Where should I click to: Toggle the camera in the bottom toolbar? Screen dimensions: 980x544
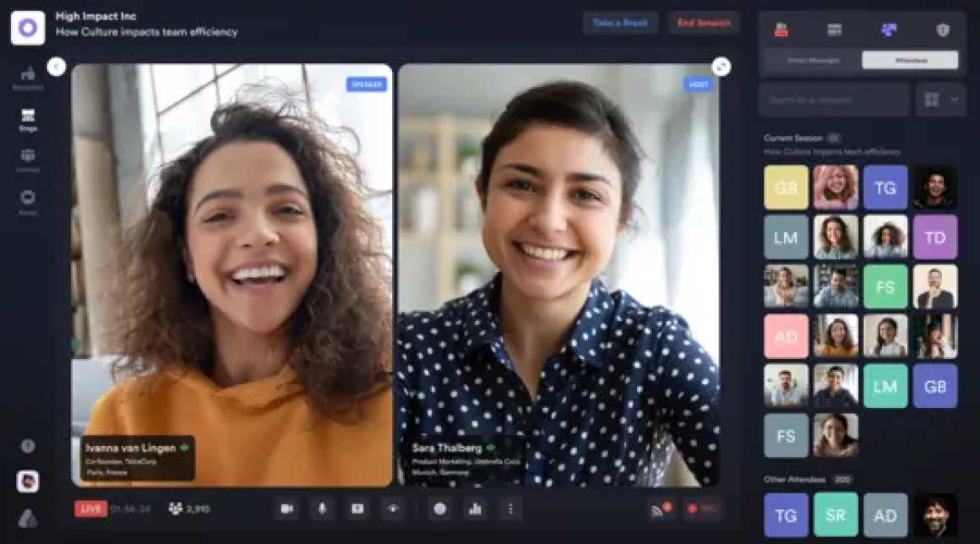[287, 509]
